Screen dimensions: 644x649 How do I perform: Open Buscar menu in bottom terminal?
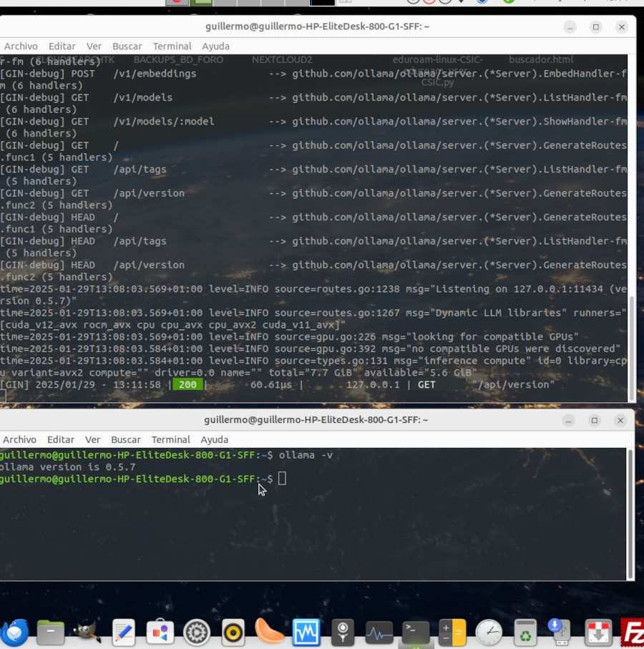coord(126,439)
